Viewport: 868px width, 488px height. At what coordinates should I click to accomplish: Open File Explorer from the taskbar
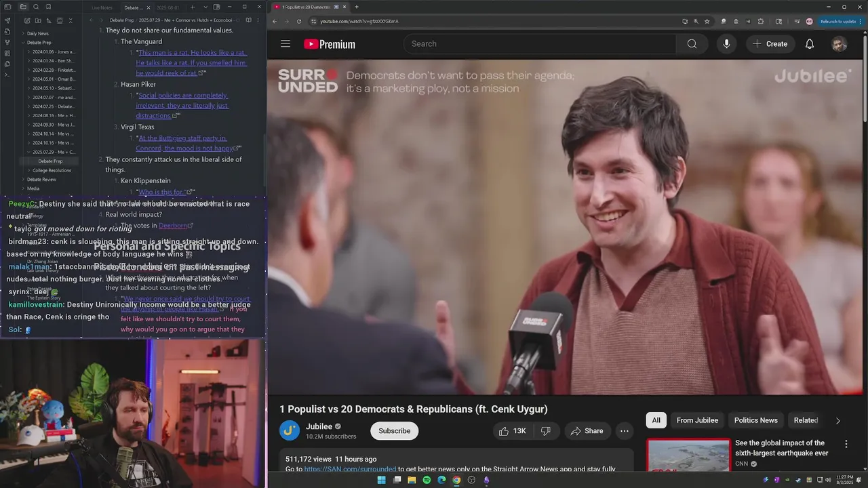coord(412,481)
